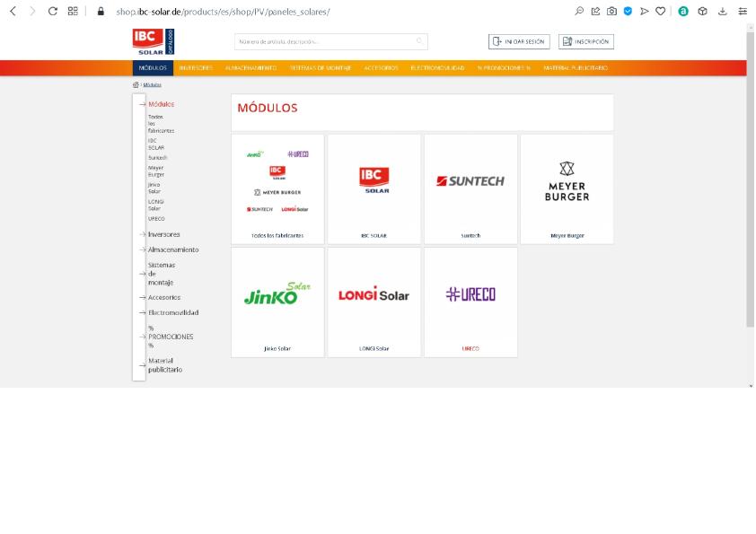Viewport: 756px width, 534px height.
Task: Open downloads with the download icon
Action: click(x=722, y=11)
